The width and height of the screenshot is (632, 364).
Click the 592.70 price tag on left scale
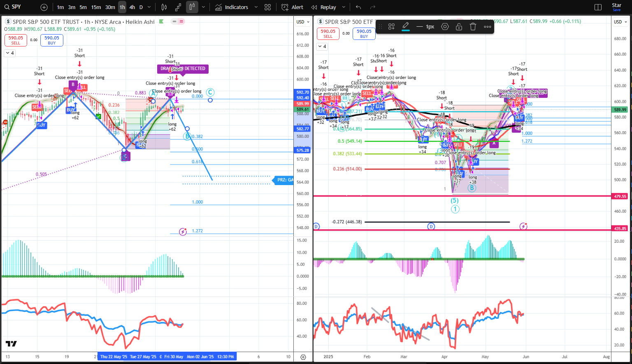[x=302, y=93]
